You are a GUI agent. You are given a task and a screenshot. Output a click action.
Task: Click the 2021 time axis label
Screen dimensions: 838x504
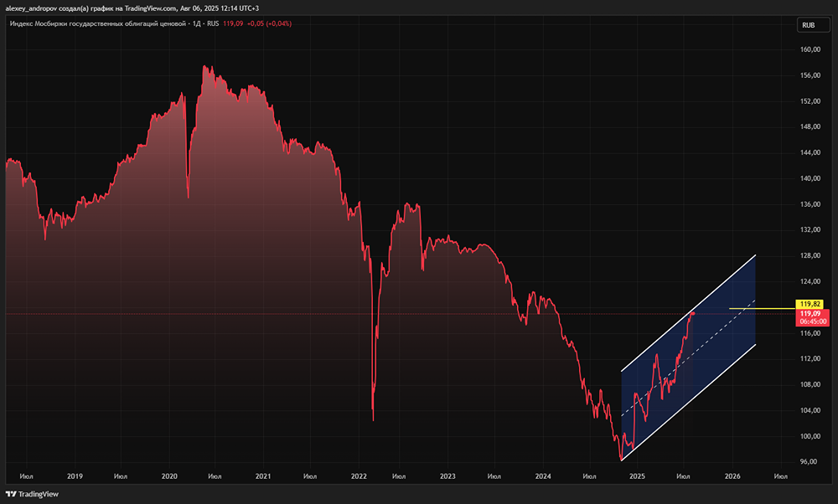(x=263, y=476)
